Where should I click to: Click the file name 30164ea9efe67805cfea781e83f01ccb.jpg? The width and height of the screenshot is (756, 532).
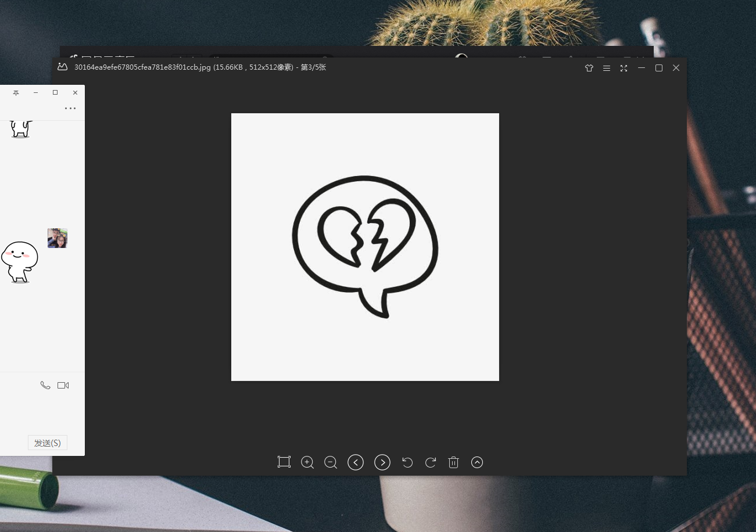point(142,67)
